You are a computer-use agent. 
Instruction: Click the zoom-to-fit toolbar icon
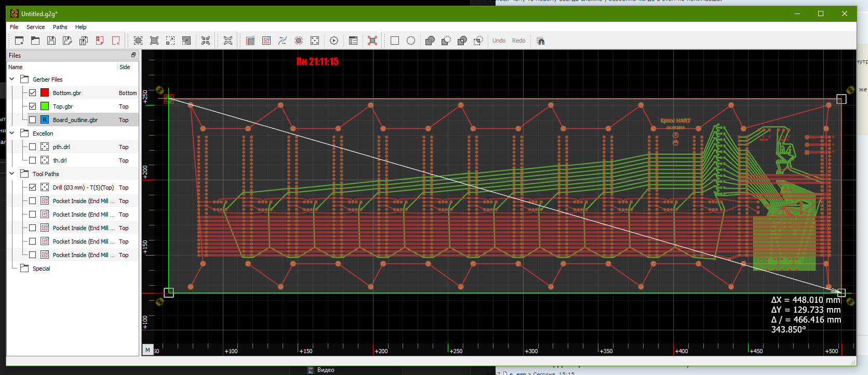[x=138, y=41]
